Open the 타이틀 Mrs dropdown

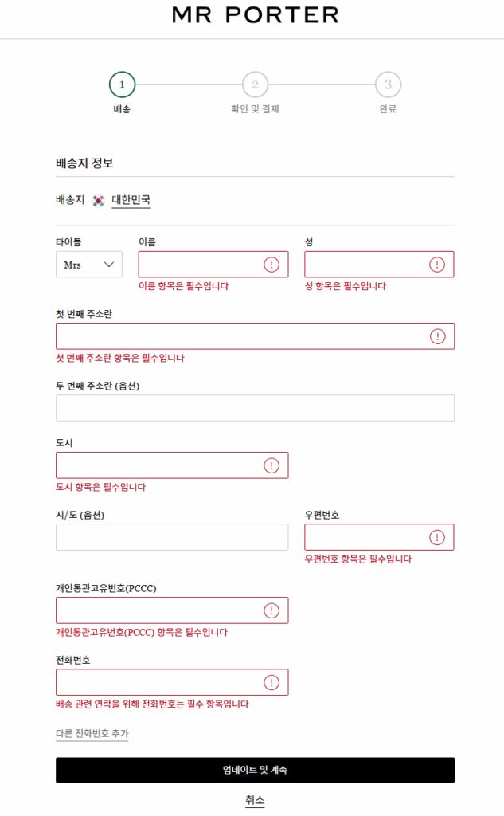pyautogui.click(x=88, y=265)
